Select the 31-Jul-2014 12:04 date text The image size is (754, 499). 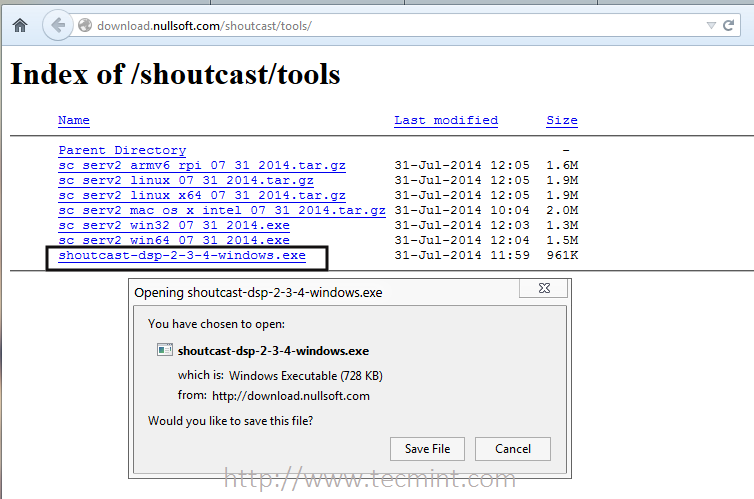point(462,240)
